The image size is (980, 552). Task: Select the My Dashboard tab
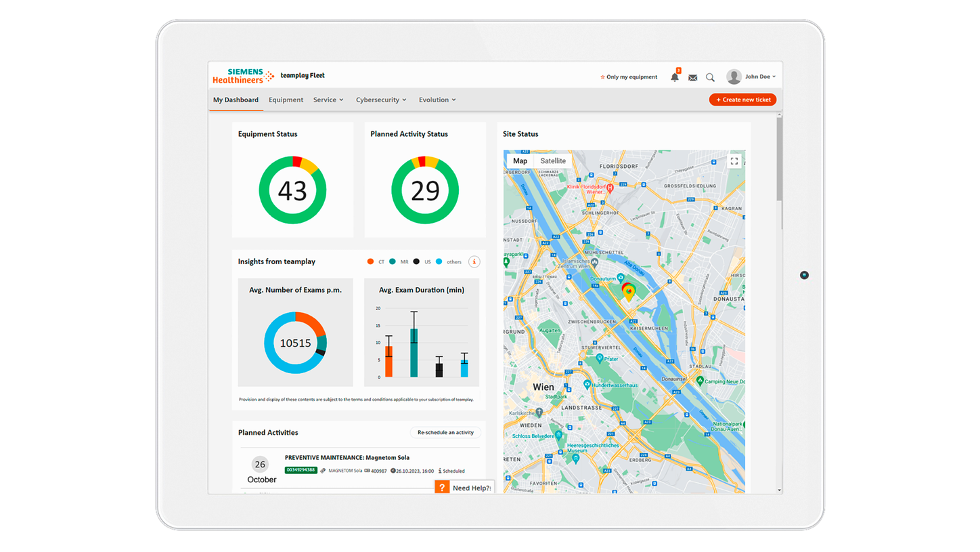[x=236, y=100]
